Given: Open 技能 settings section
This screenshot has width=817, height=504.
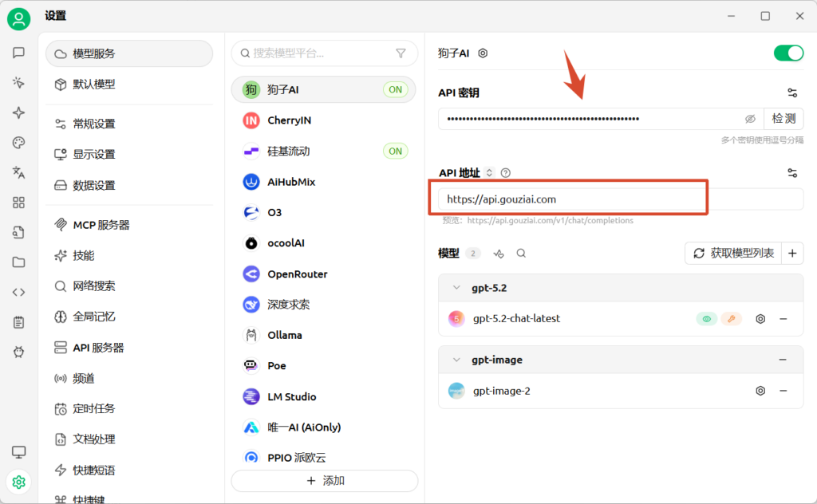Looking at the screenshot, I should click(x=129, y=256).
